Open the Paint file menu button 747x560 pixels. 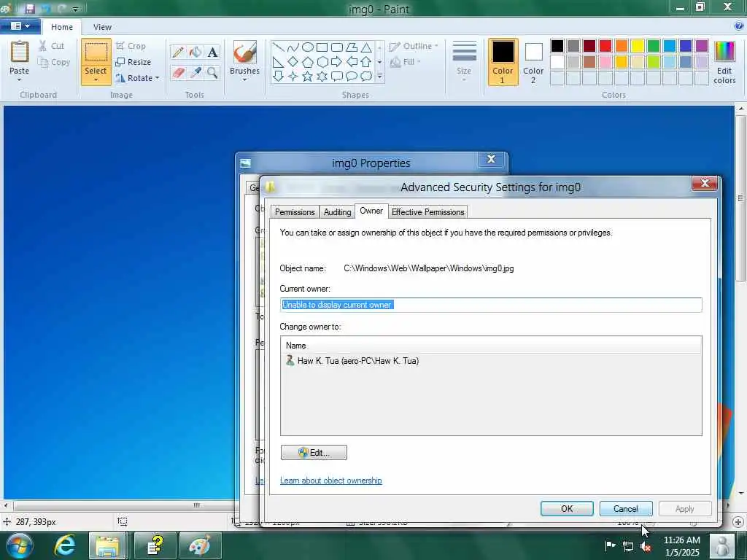pyautogui.click(x=20, y=26)
